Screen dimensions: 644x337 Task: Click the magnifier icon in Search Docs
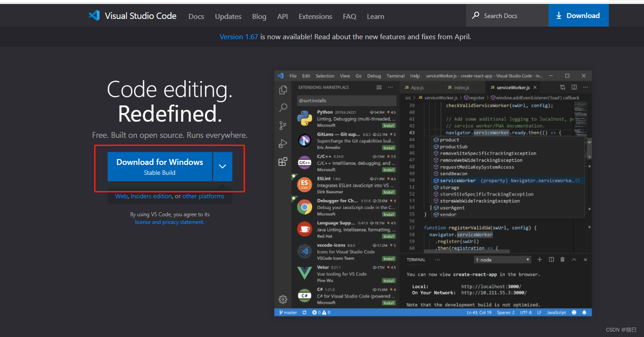476,15
